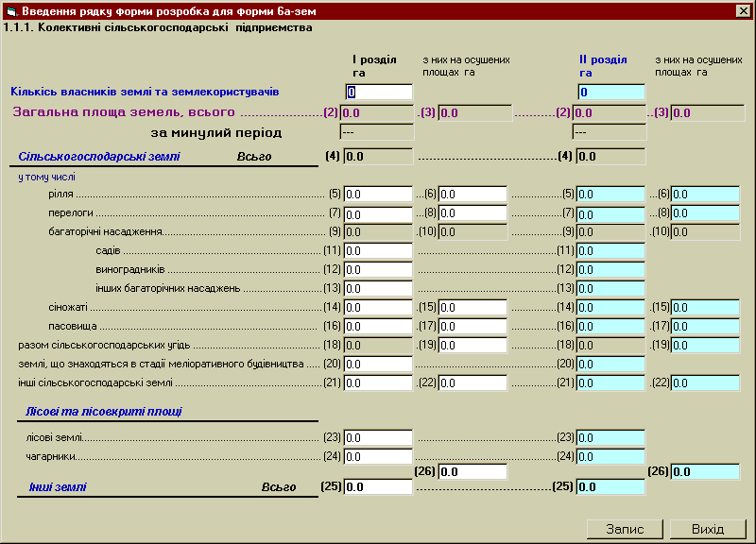Click 1.1.1. Колективні сільськогосподарські підприємства label
The image size is (756, 544).
pyautogui.click(x=158, y=27)
